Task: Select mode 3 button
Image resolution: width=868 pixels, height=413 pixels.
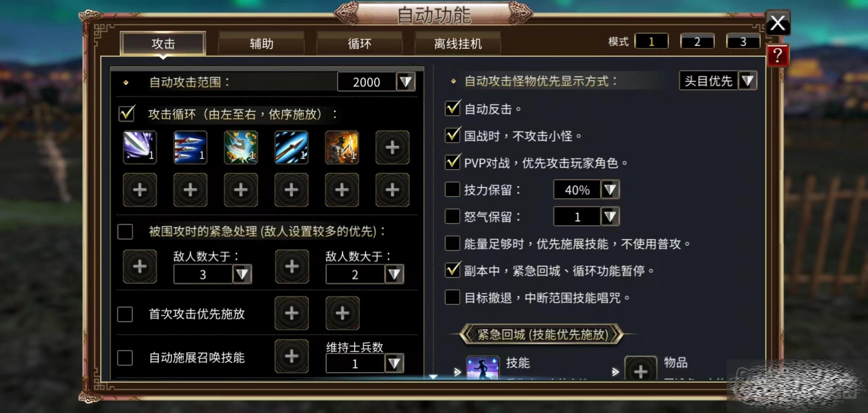Action: pyautogui.click(x=743, y=41)
